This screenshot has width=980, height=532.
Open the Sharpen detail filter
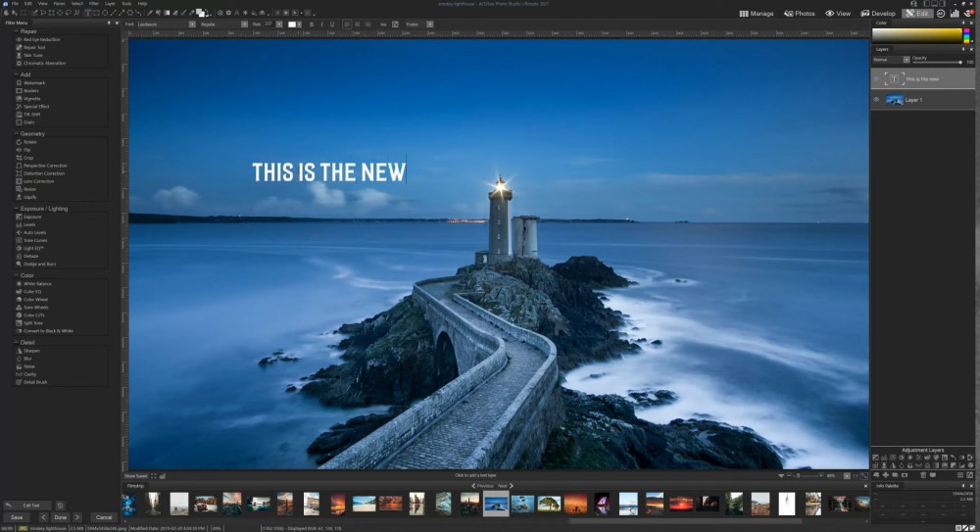28,351
